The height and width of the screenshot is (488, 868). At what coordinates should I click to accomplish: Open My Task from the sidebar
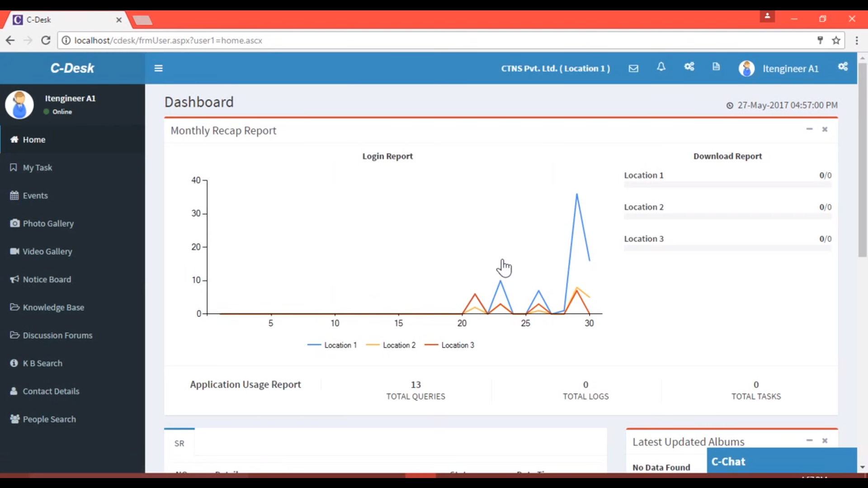coord(37,167)
